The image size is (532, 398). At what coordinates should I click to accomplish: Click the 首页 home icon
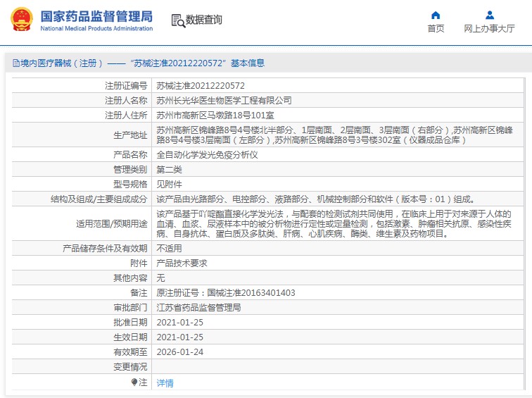point(436,15)
